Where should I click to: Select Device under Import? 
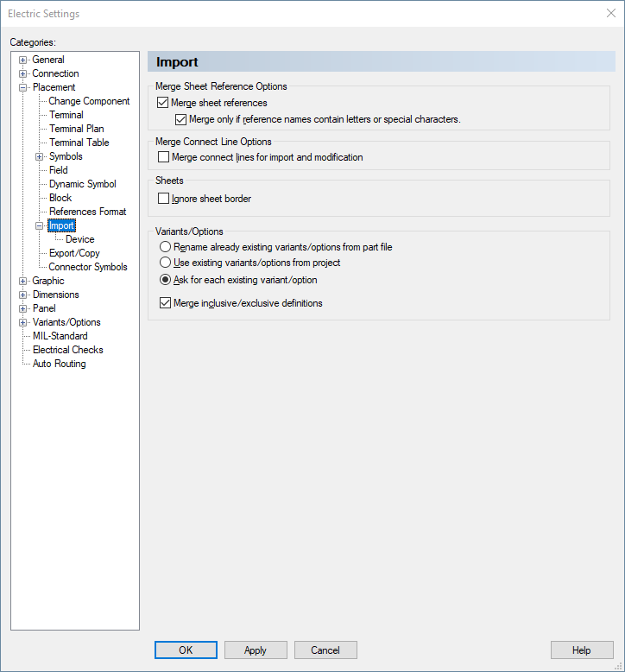(80, 239)
